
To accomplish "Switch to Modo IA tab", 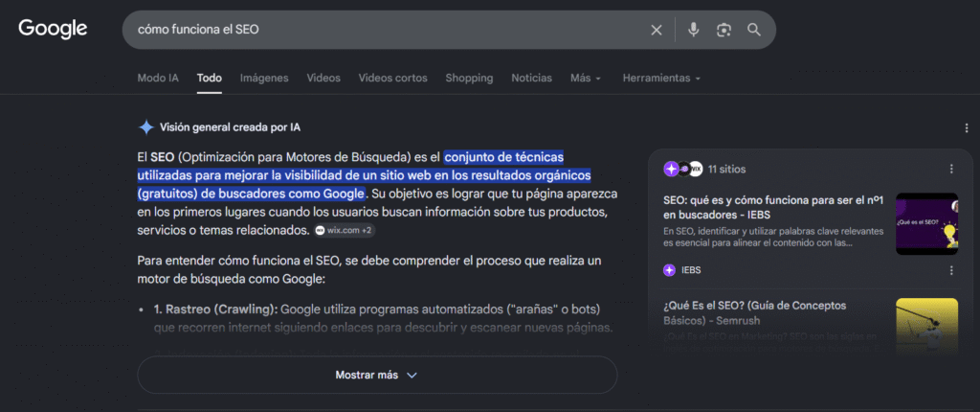I will coord(158,79).
